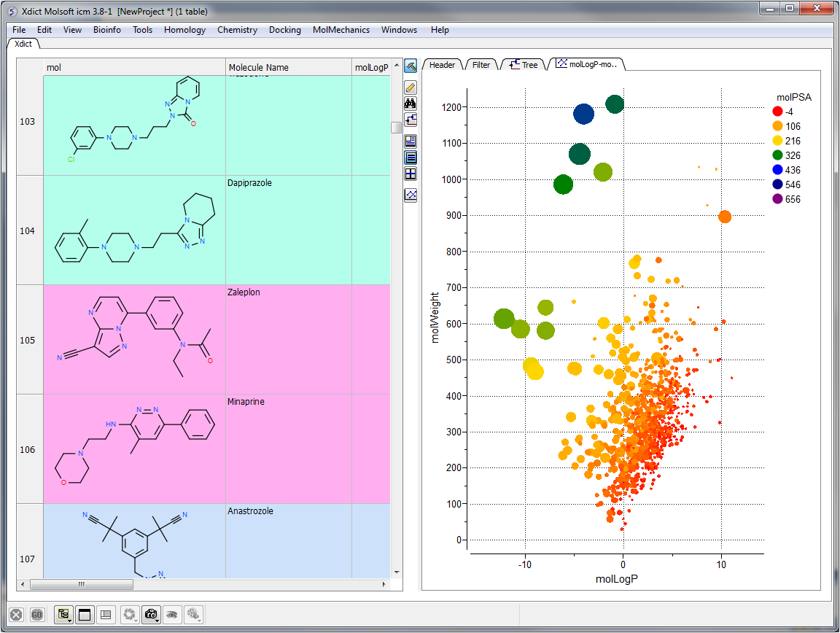Click the pencil edit icon
The width and height of the screenshot is (840, 633).
pos(411,88)
